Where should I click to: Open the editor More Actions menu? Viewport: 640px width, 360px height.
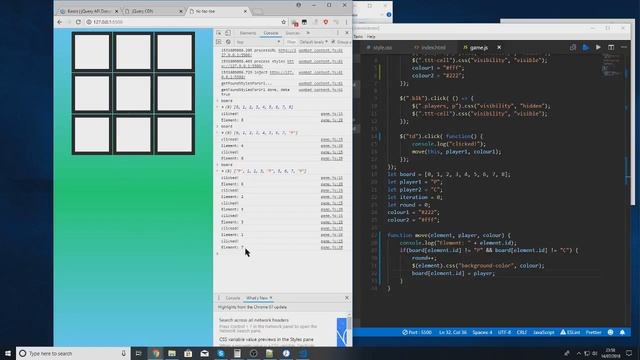click(x=624, y=47)
